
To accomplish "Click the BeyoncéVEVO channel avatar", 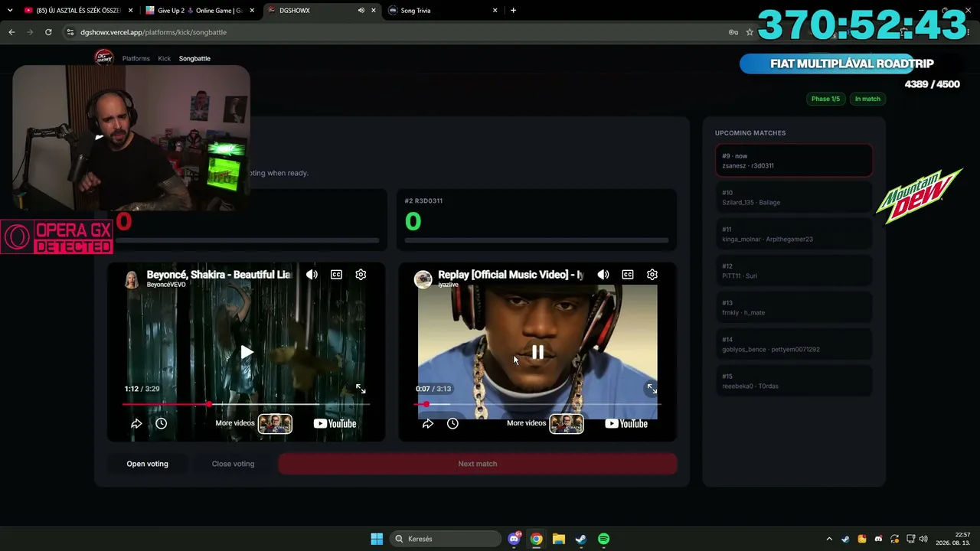I will pyautogui.click(x=132, y=279).
